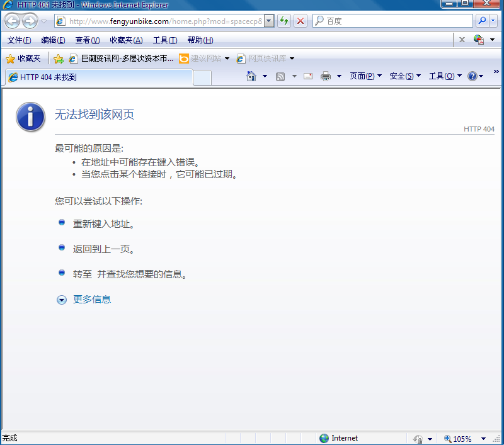Click the Add to Favorites star icon
The width and height of the screenshot is (504, 445).
pyautogui.click(x=59, y=58)
